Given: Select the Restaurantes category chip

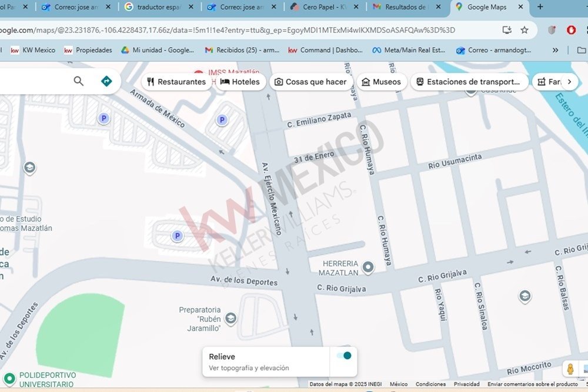Looking at the screenshot, I should [176, 82].
